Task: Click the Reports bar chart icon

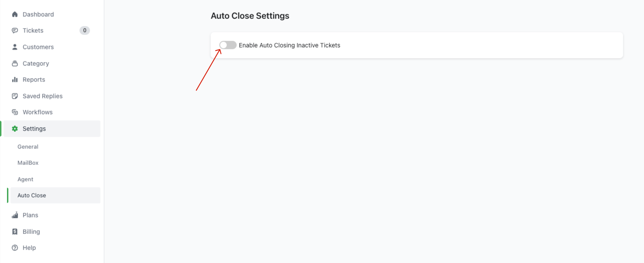Action: 15,80
